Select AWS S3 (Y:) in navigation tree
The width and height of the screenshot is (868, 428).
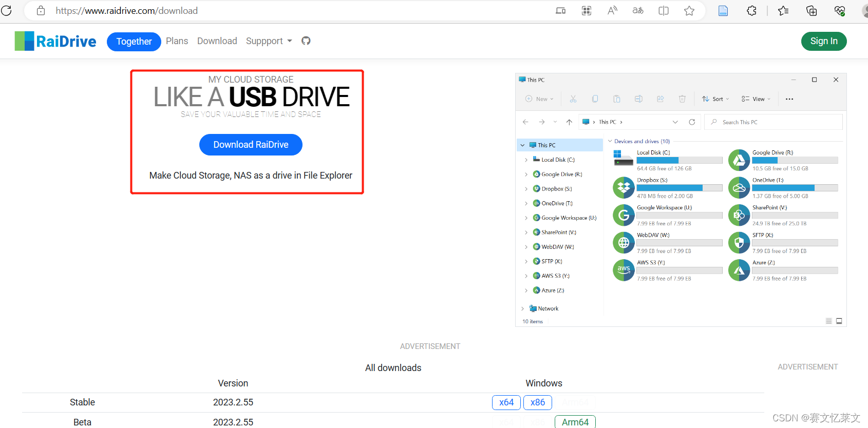tap(556, 276)
